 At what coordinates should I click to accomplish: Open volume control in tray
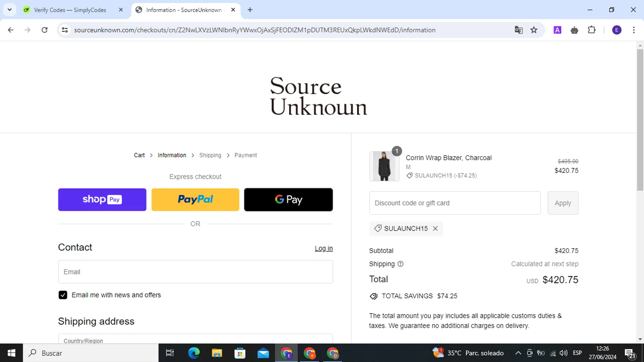[564, 353]
